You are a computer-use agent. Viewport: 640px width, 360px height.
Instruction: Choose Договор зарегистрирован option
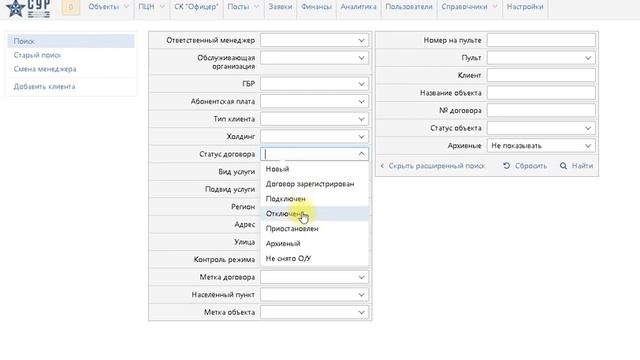314,184
